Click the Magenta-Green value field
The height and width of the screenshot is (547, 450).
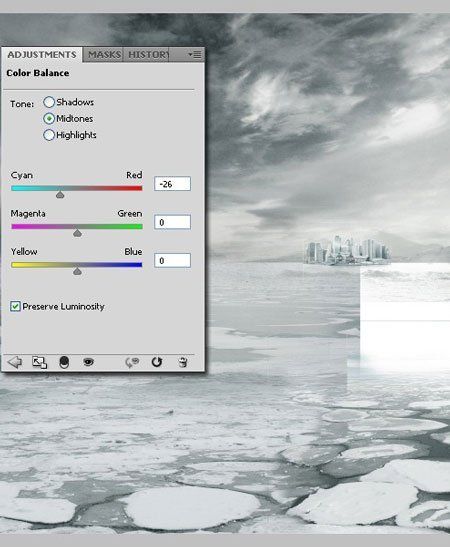click(x=172, y=222)
